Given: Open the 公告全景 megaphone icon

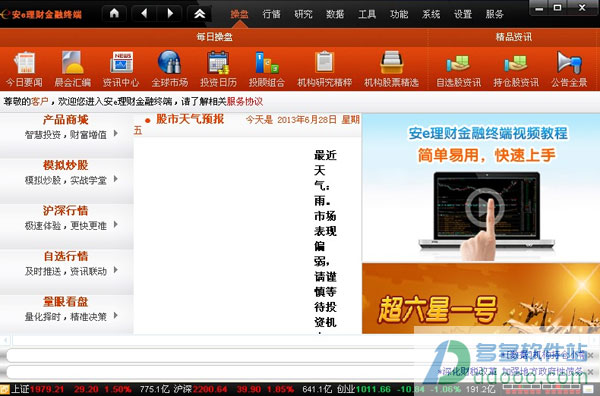Looking at the screenshot, I should (x=569, y=62).
